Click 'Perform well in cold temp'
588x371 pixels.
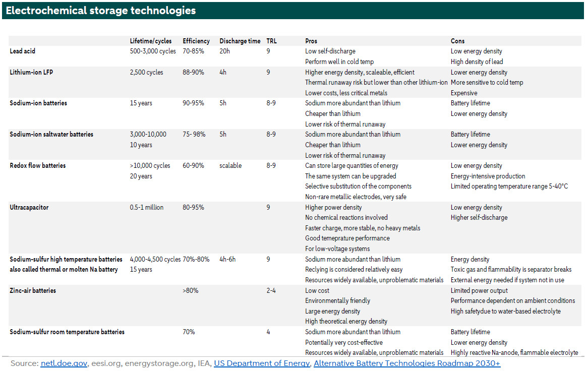pyautogui.click(x=339, y=61)
